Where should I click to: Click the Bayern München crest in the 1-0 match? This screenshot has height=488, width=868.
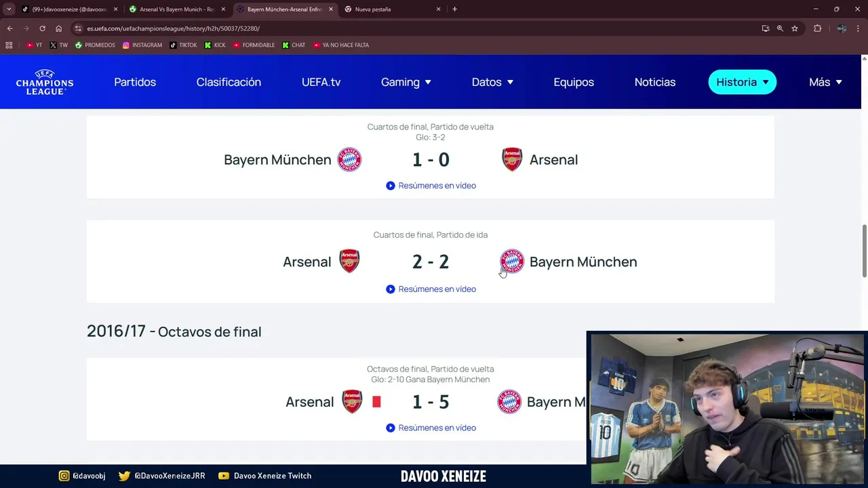[x=349, y=160]
